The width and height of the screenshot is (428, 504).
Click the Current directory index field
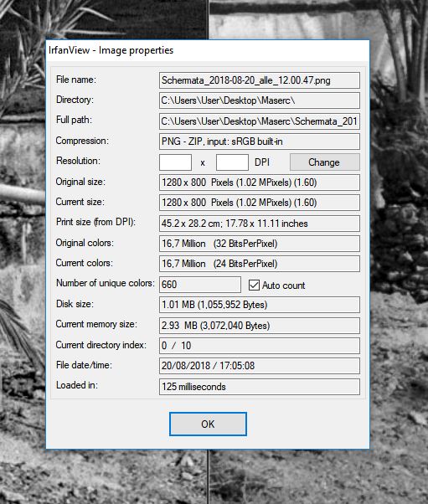260,346
